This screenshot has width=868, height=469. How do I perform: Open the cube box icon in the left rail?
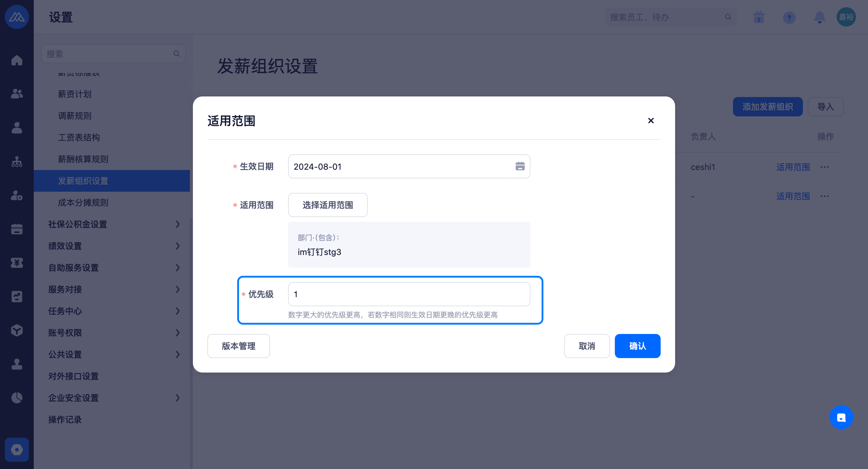(17, 331)
